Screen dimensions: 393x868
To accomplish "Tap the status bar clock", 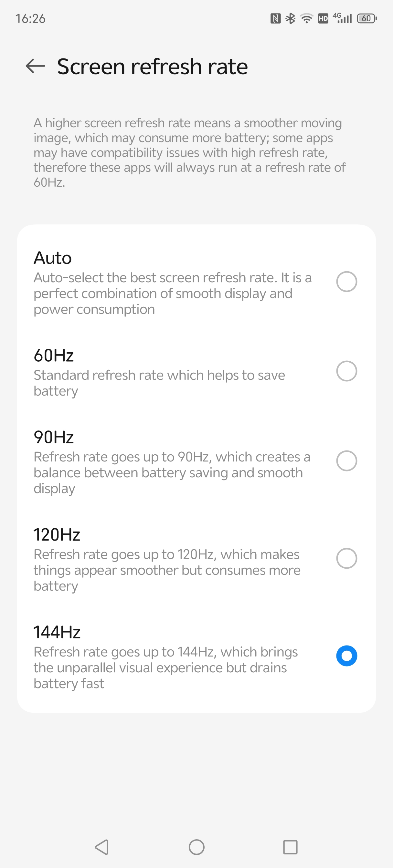I will click(30, 18).
